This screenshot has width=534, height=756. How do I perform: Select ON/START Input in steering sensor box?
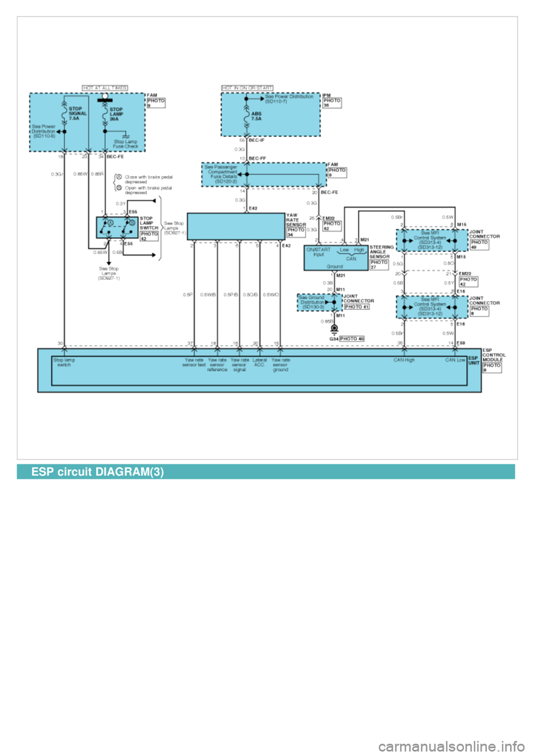(319, 252)
